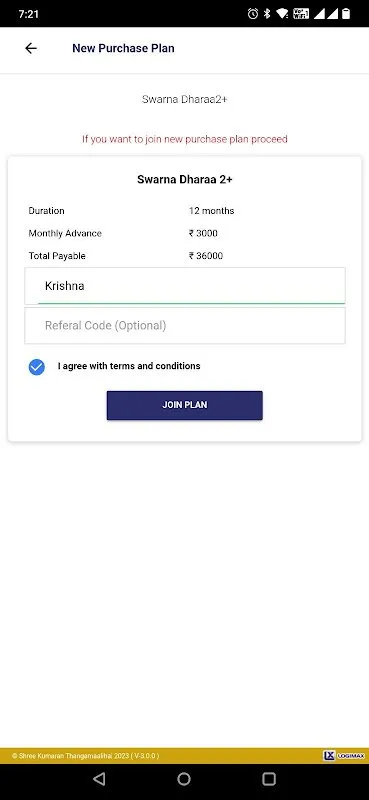Tap the 'I agree with terms and conditions' text
The width and height of the screenshot is (369, 800).
129,366
